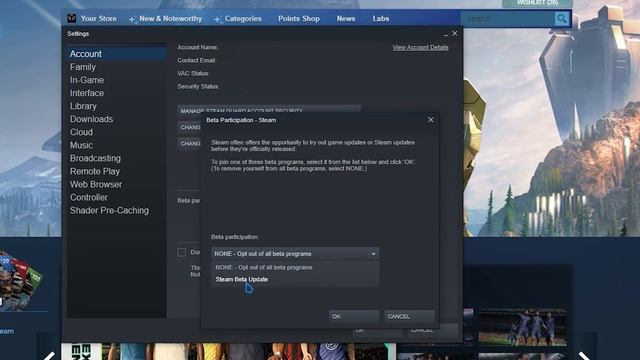Toggle the checkbox in Settings account page
Image resolution: width=640 pixels, height=360 pixels.
click(182, 253)
